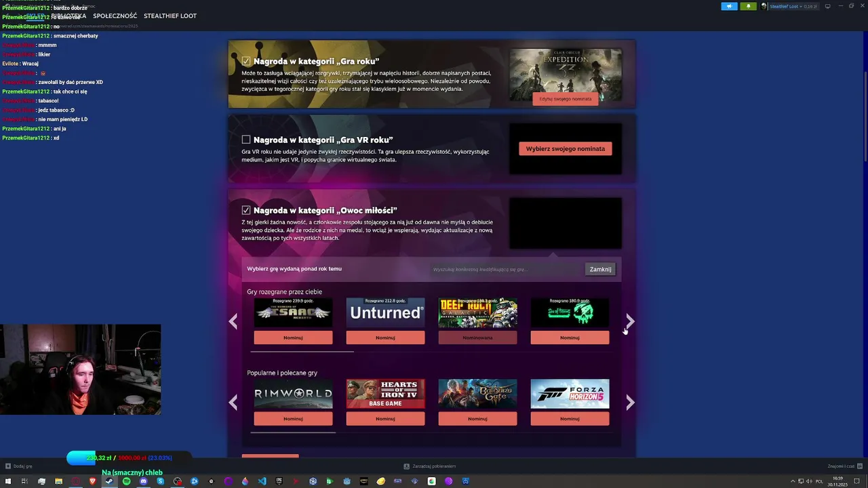This screenshot has height=488, width=868.
Task: Click Nominowana under Deep Rock Galactic
Action: point(477,338)
